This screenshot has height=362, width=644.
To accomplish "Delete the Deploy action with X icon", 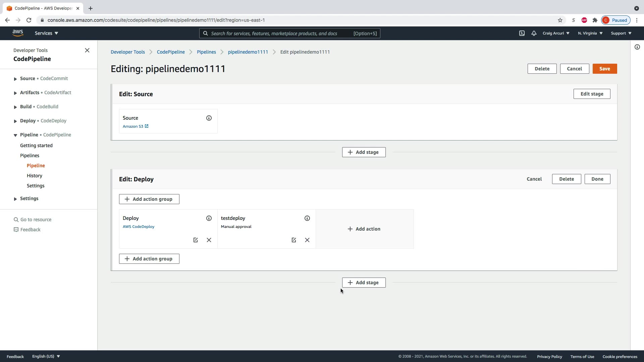I will pos(209,240).
